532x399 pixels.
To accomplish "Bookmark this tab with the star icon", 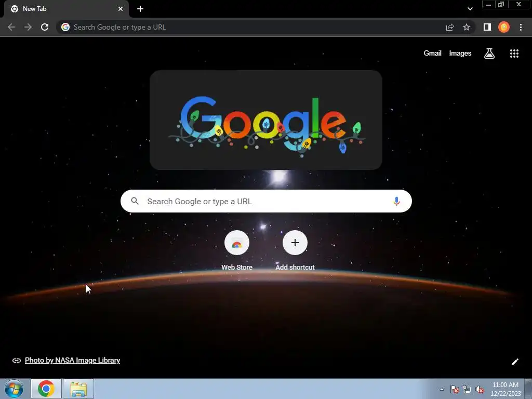I will tap(467, 27).
